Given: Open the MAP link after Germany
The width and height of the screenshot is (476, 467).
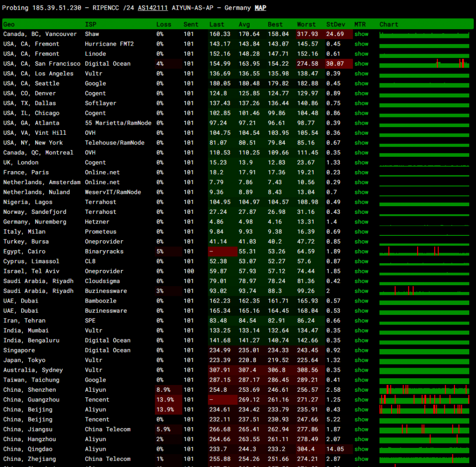Looking at the screenshot, I should click(x=260, y=8).
